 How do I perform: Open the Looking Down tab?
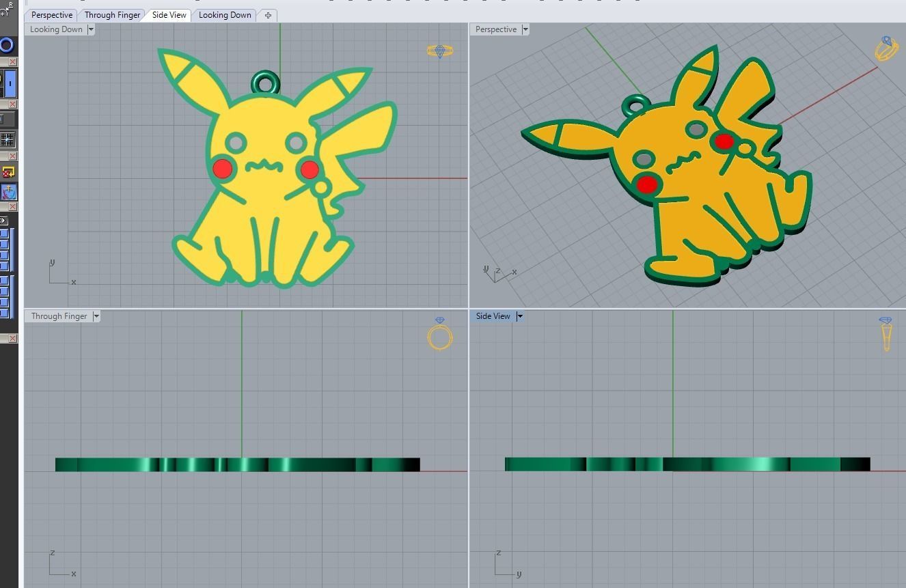[225, 15]
